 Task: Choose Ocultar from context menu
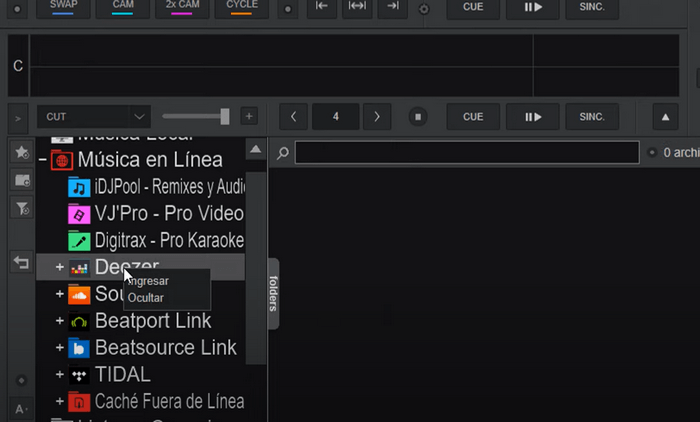click(x=146, y=298)
